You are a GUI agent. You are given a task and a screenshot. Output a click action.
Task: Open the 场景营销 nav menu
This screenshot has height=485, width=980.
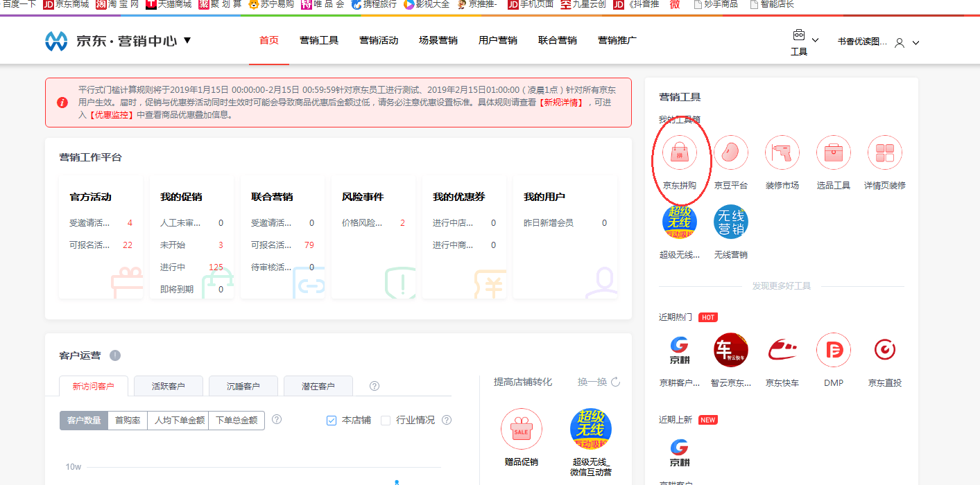coord(438,40)
